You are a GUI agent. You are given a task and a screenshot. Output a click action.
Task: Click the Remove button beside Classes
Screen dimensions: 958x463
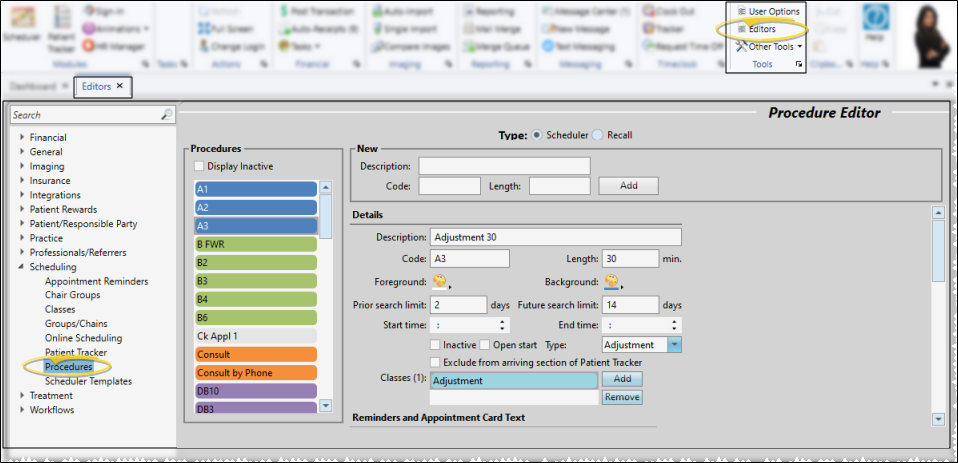pos(621,397)
